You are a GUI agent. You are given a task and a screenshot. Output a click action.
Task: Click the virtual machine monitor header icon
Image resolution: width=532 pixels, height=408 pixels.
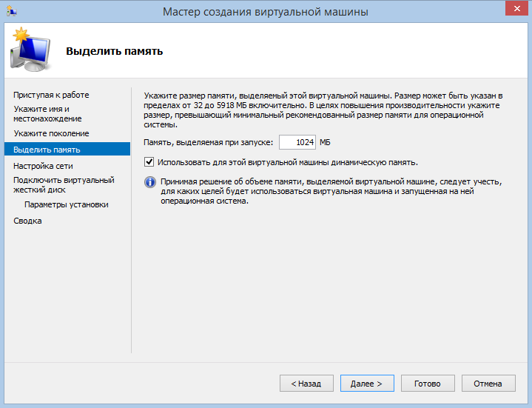(30, 50)
